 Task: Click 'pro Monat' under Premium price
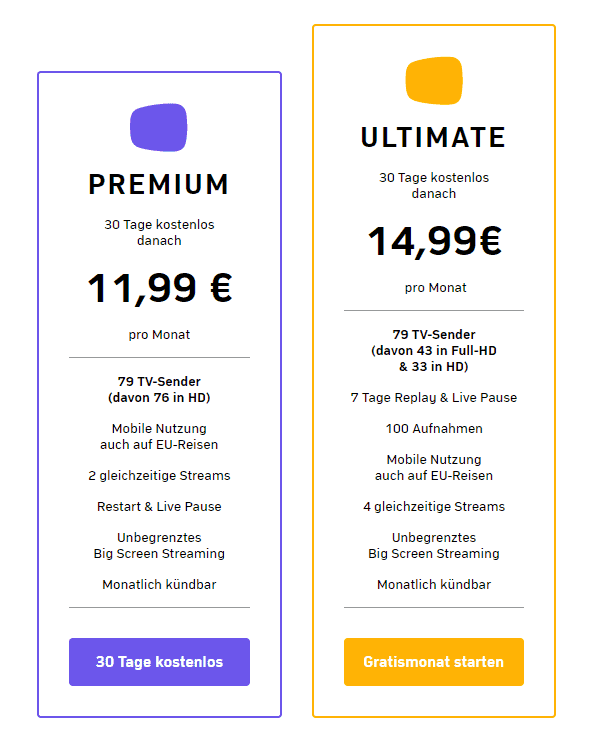[159, 335]
